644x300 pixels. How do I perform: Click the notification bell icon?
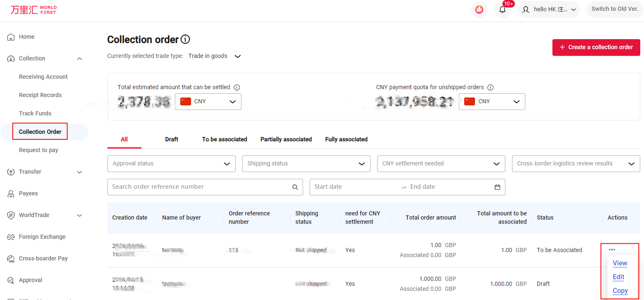[x=502, y=10]
